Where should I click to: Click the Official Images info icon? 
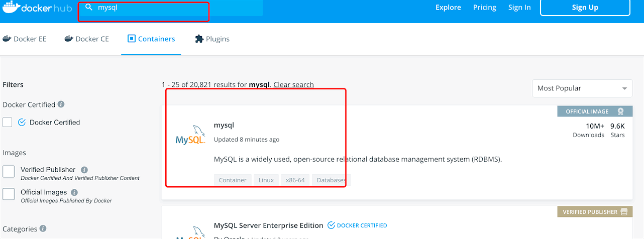pos(74,192)
